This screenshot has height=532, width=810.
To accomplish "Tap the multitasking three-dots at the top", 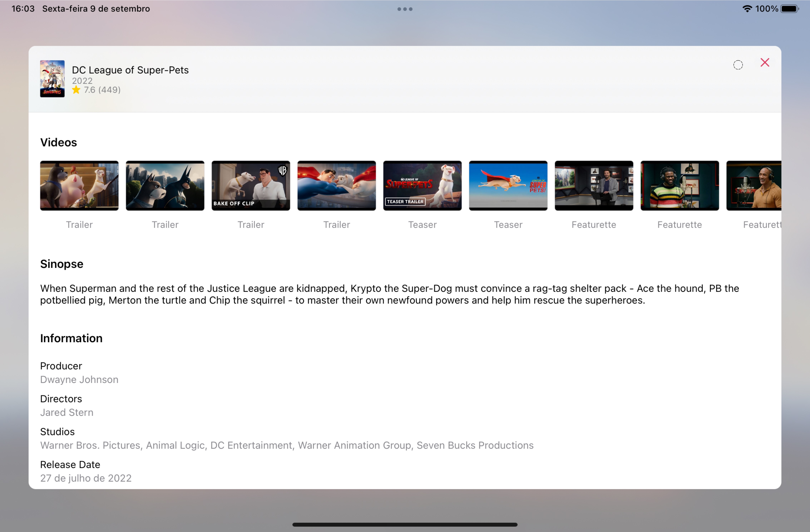I will coord(405,9).
